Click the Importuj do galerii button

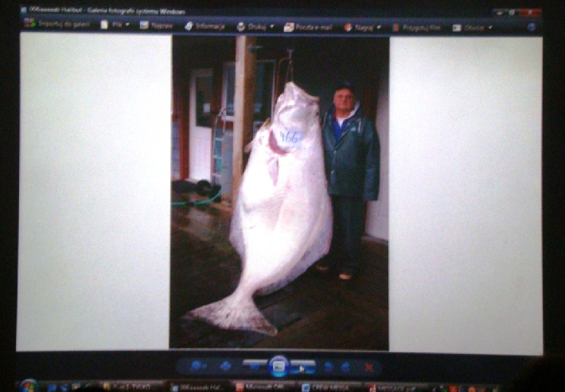pyautogui.click(x=56, y=25)
